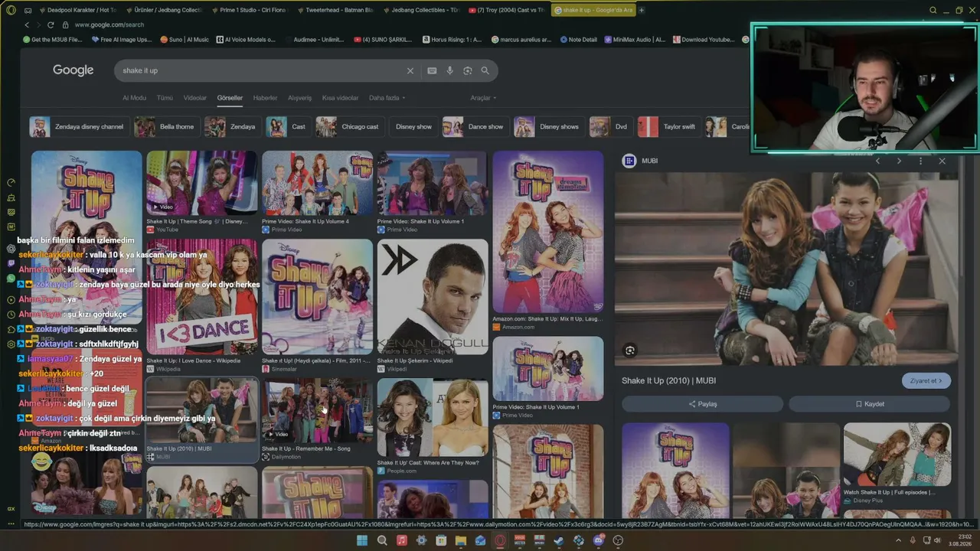The height and width of the screenshot is (551, 980).
Task: Switch to the 'Tümü' results tab
Action: pos(165,98)
